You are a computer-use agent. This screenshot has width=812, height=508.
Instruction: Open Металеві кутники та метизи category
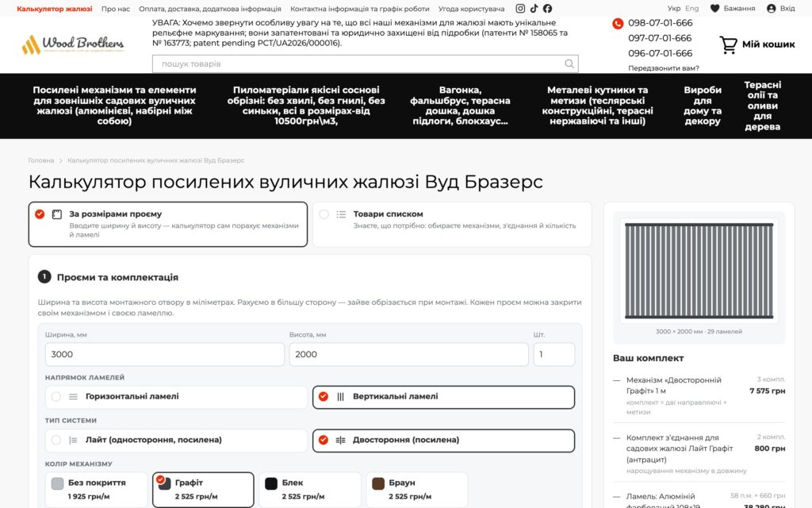(597, 106)
